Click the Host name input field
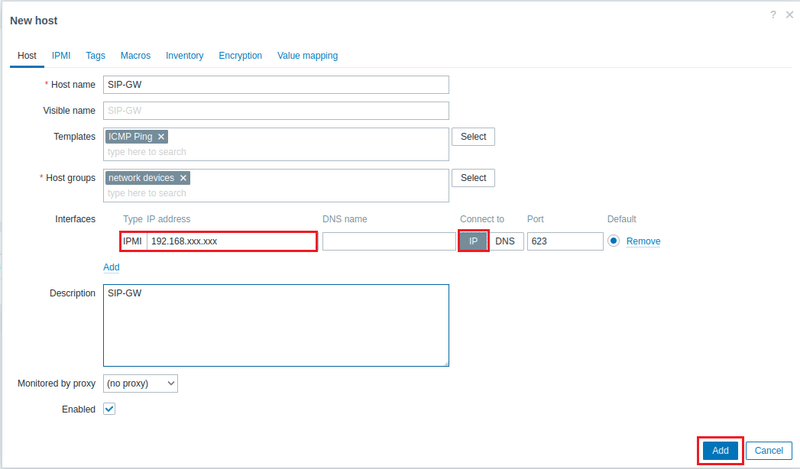The image size is (800, 469). click(276, 85)
